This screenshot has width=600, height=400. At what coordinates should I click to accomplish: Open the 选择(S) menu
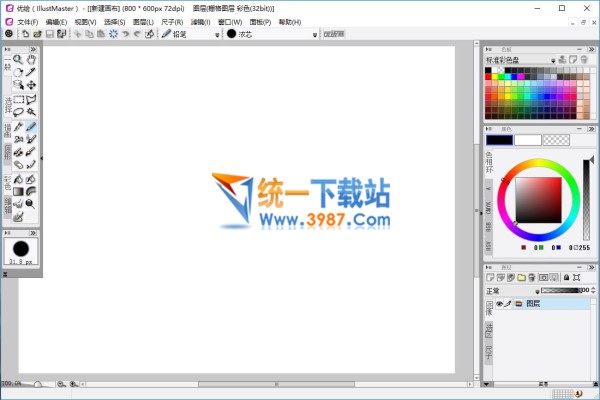pyautogui.click(x=114, y=22)
